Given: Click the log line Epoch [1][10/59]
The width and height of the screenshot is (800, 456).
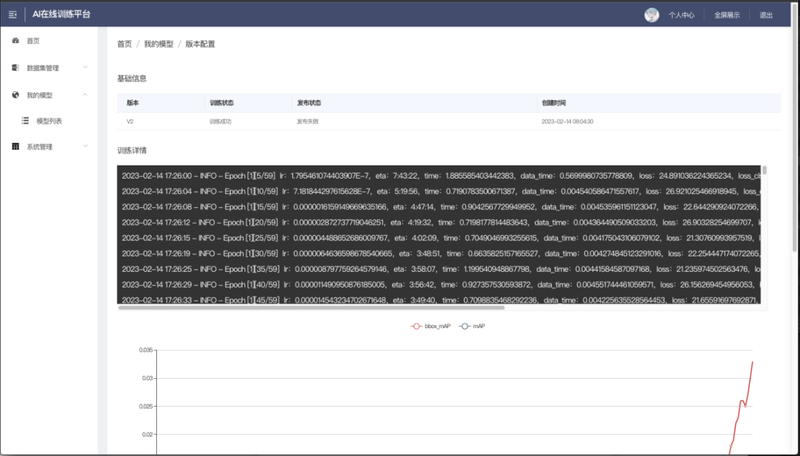Looking at the screenshot, I should (441, 192).
